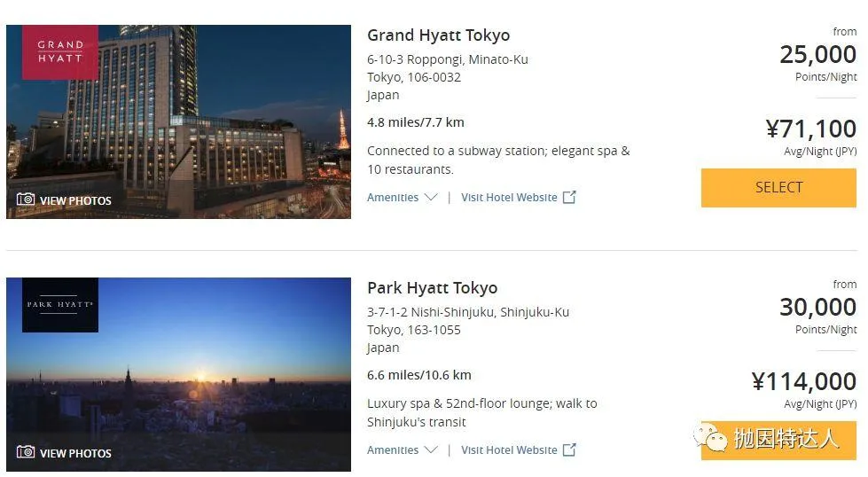Open the Park Hyatt Tokyo title

pyautogui.click(x=433, y=288)
